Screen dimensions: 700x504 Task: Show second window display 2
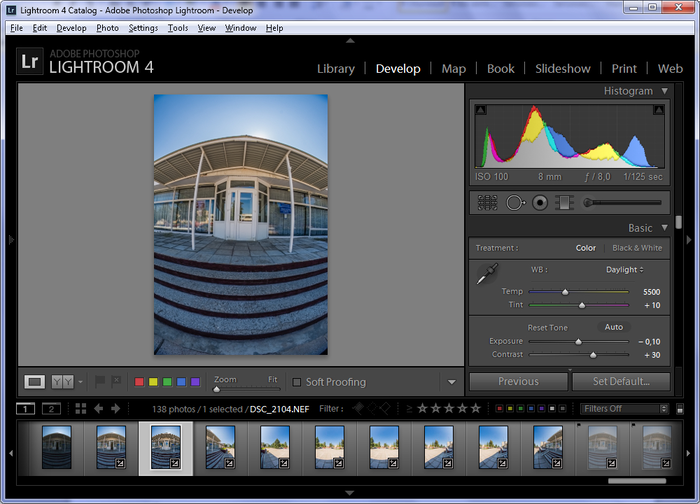[x=51, y=408]
